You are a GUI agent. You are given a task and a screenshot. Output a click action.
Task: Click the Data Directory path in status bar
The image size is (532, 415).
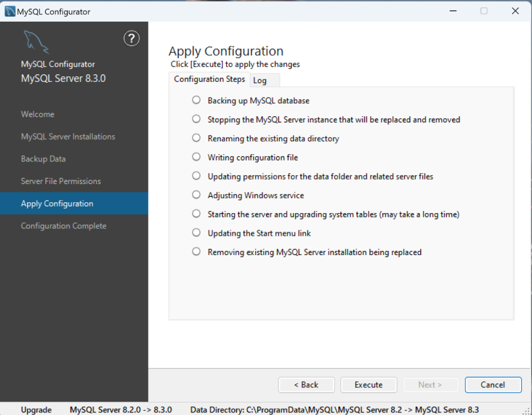[x=334, y=410]
